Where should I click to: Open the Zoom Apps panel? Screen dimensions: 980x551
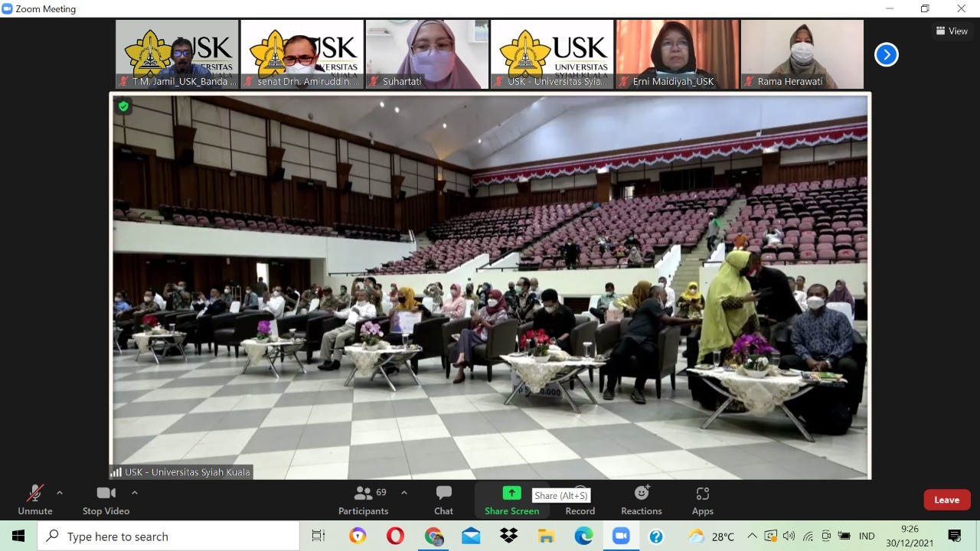point(702,500)
